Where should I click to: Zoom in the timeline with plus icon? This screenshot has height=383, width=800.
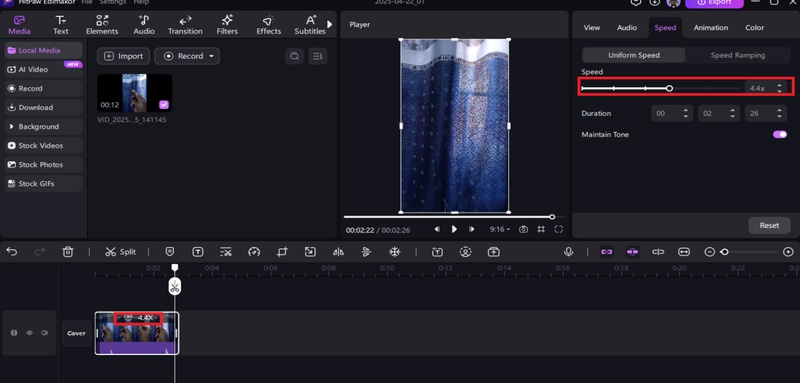point(788,252)
